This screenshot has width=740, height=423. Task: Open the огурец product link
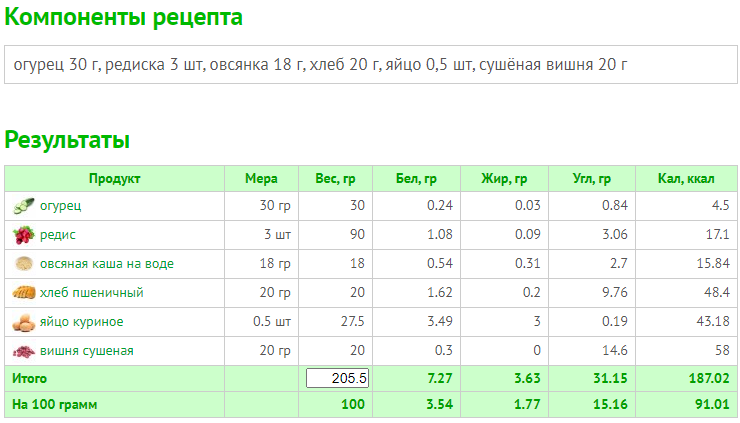[x=60, y=206]
